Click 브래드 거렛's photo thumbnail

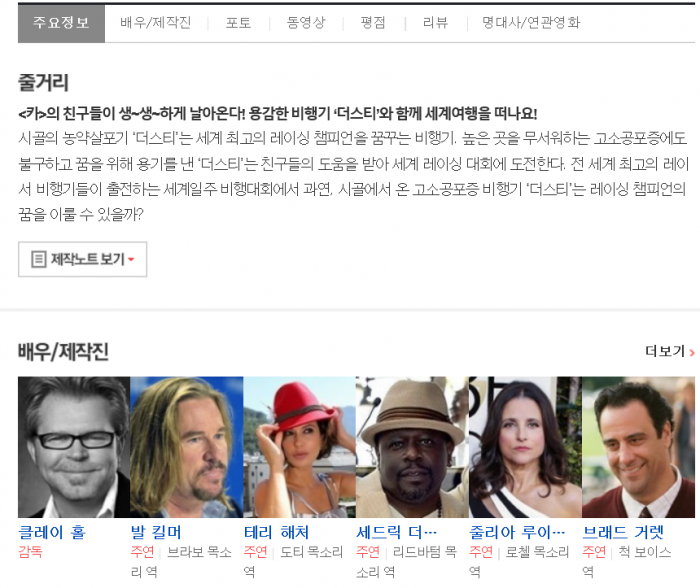(x=638, y=447)
